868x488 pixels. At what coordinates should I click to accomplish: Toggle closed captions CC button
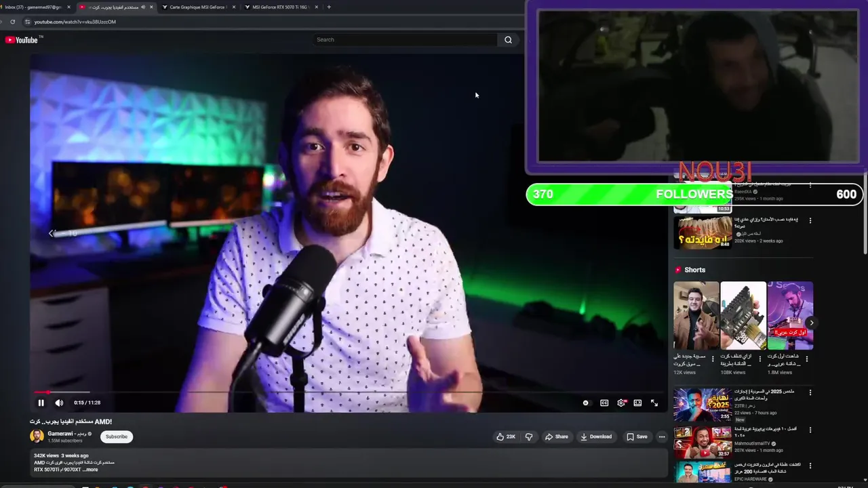[604, 403]
